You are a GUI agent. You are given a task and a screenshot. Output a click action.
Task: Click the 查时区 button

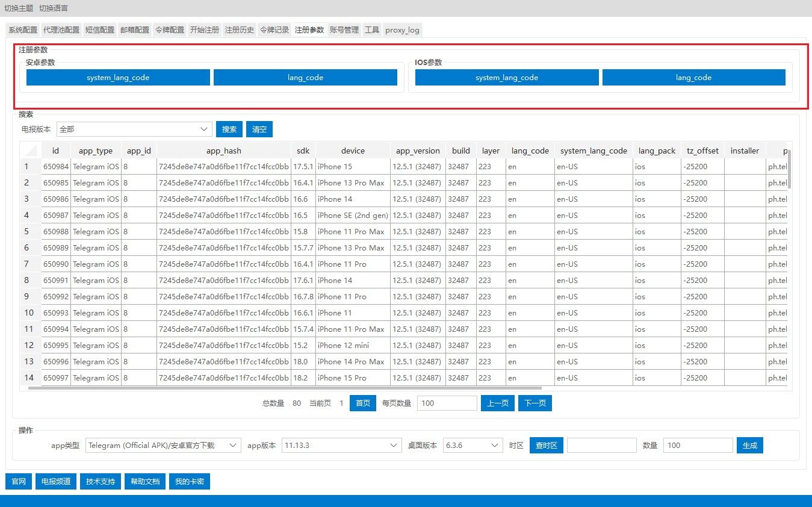(x=546, y=446)
